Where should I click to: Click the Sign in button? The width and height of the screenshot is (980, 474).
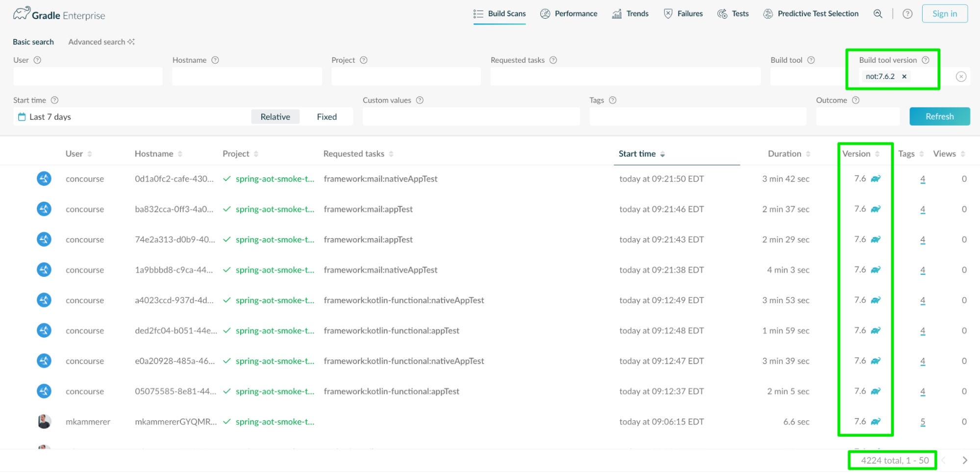click(944, 14)
